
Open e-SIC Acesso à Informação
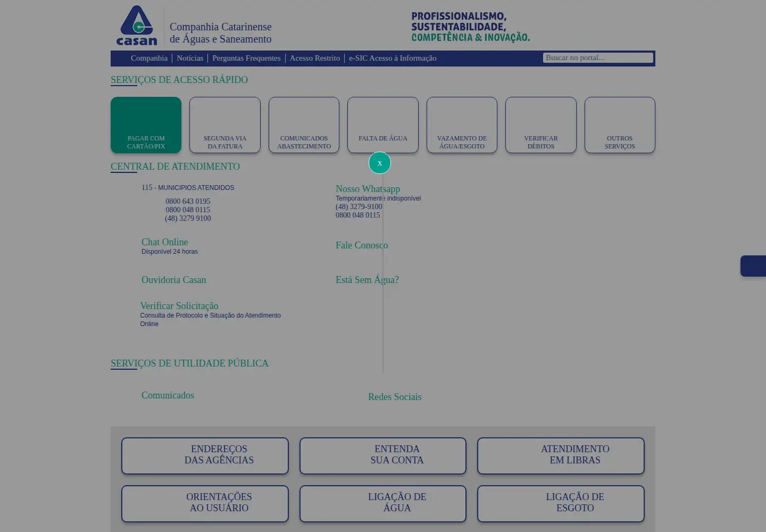[x=393, y=58]
